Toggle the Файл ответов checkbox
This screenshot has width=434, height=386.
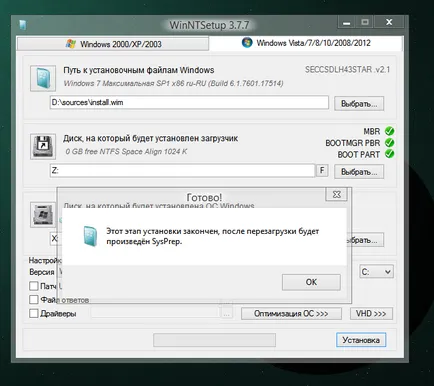pyautogui.click(x=34, y=299)
